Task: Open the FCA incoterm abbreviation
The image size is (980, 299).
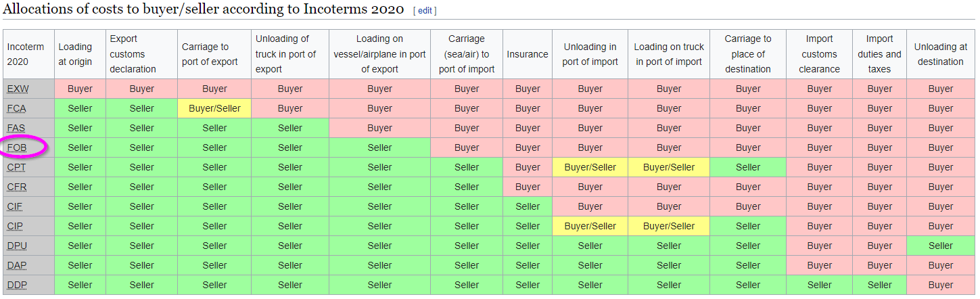Action: pyautogui.click(x=17, y=108)
